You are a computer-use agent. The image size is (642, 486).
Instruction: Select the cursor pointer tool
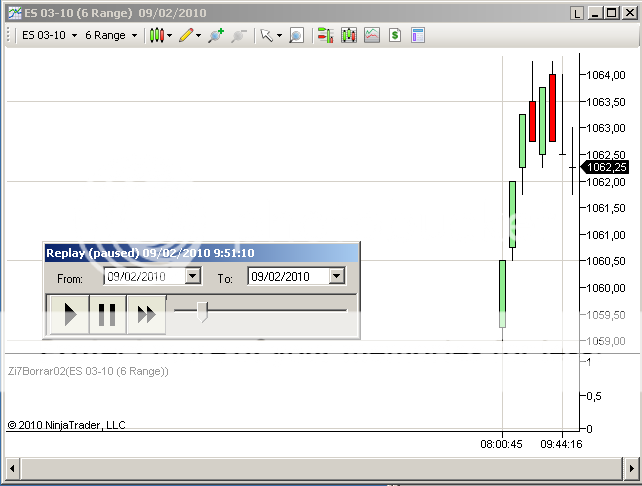click(267, 35)
